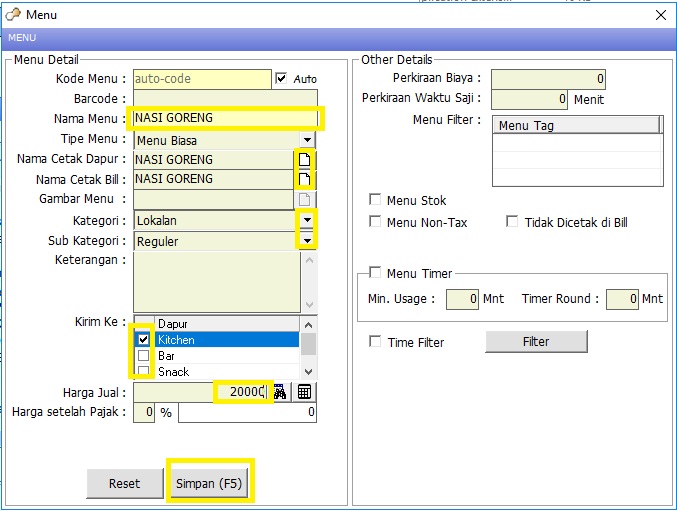
Task: Close the Menu window
Action: point(660,15)
